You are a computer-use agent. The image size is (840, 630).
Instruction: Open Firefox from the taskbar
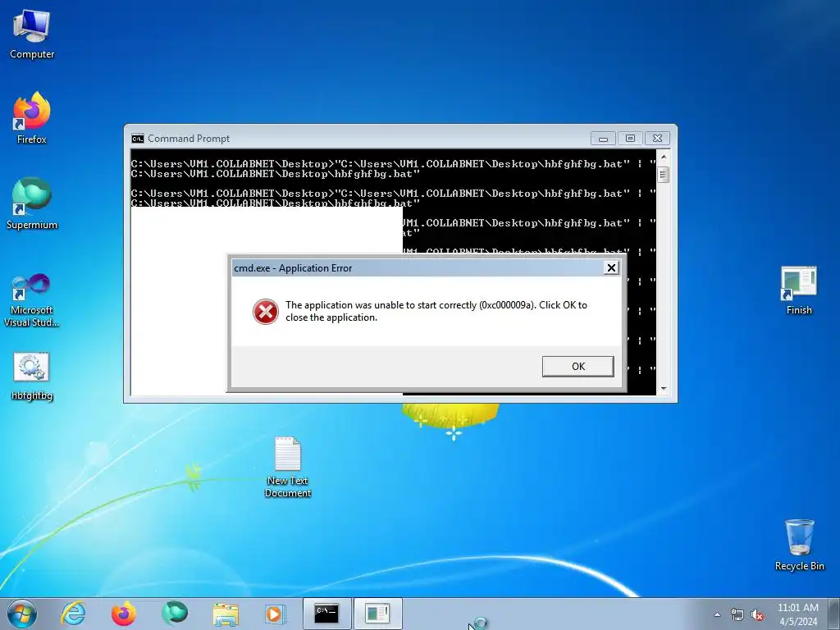click(123, 614)
